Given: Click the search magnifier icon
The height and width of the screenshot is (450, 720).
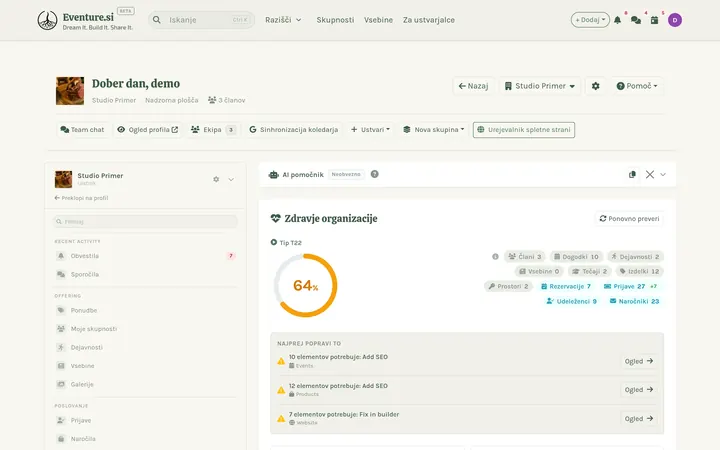Looking at the screenshot, I should [x=157, y=20].
